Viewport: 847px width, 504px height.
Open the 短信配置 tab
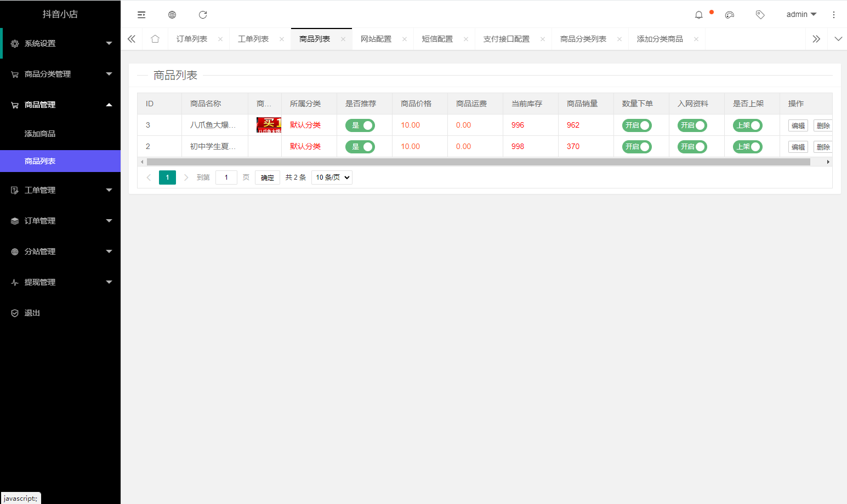click(438, 38)
